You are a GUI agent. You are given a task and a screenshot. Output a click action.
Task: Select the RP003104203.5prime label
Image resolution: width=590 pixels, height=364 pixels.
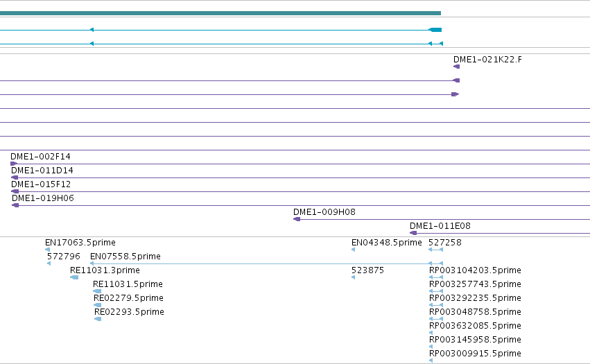tap(475, 270)
